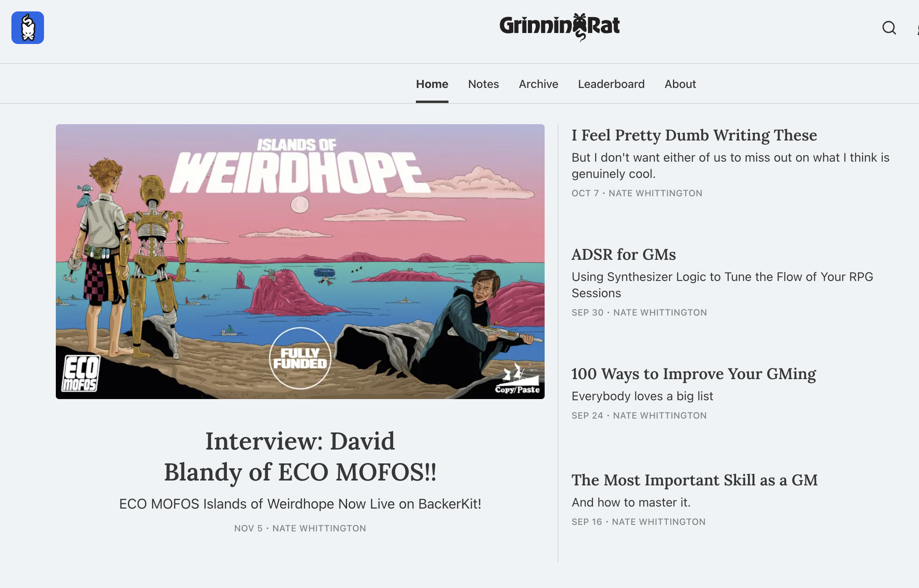Click the ECO MOFOS BackerKit subtitle text
This screenshot has height=588, width=919.
point(300,504)
